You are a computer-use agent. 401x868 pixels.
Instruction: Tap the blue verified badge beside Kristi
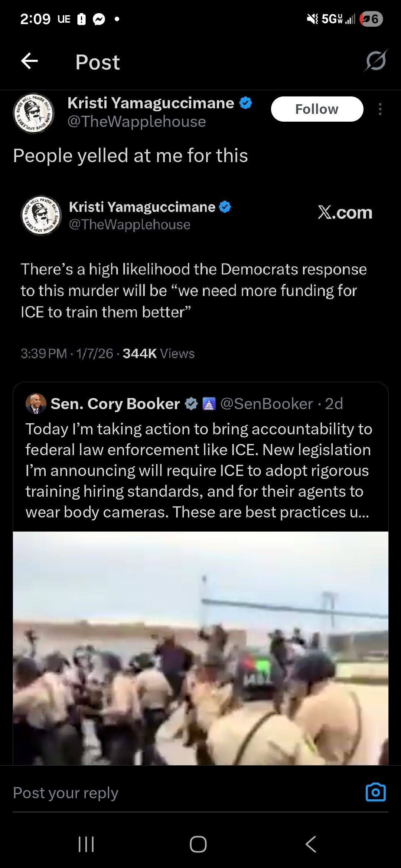pos(245,103)
